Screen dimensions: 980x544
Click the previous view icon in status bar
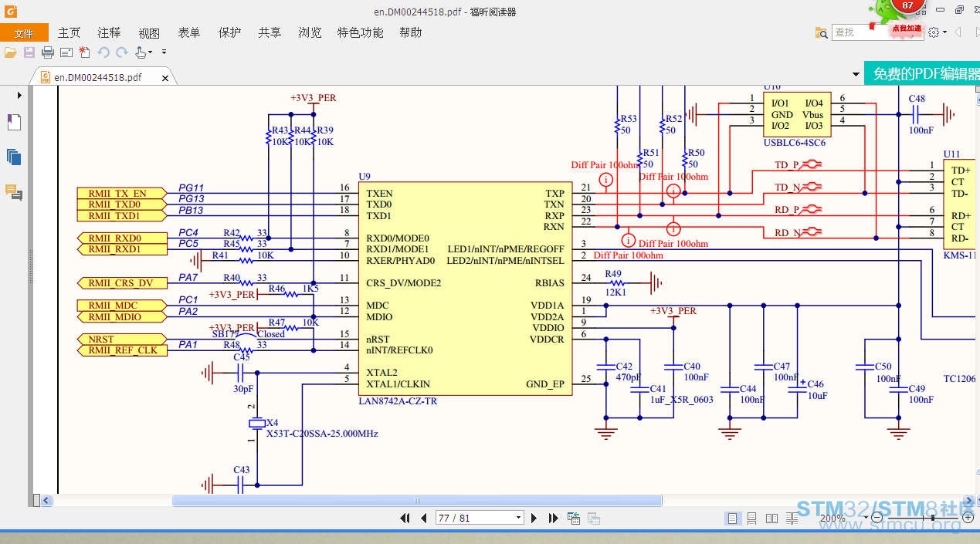point(574,518)
